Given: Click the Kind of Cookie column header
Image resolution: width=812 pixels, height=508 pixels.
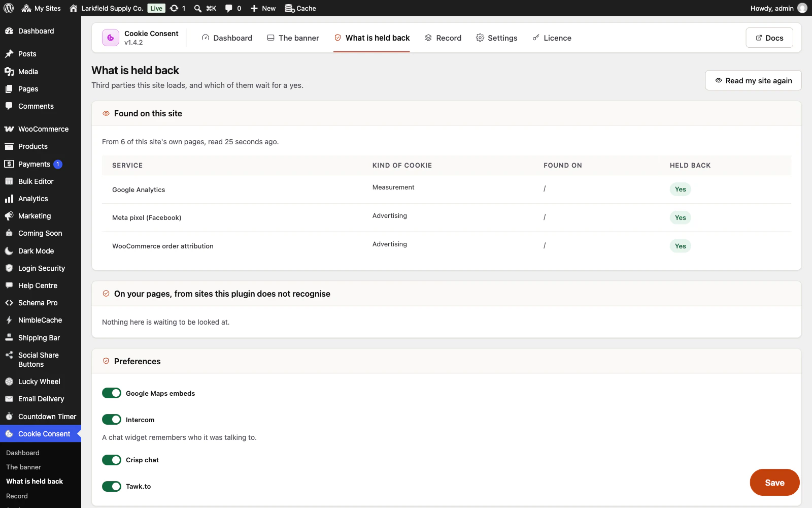Looking at the screenshot, I should 402,166.
